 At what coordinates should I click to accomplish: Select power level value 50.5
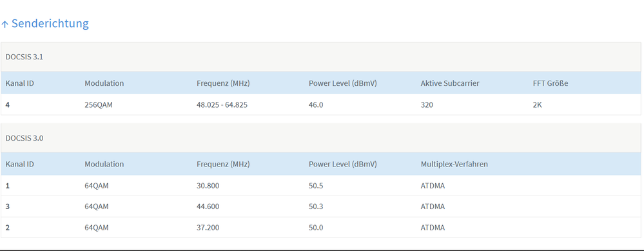coord(317,186)
